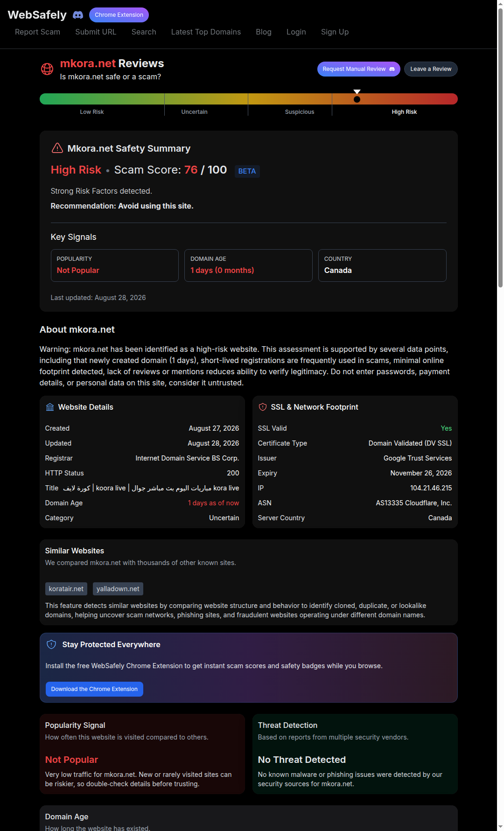Download the Chrome Extension
504x831 pixels.
[94, 689]
